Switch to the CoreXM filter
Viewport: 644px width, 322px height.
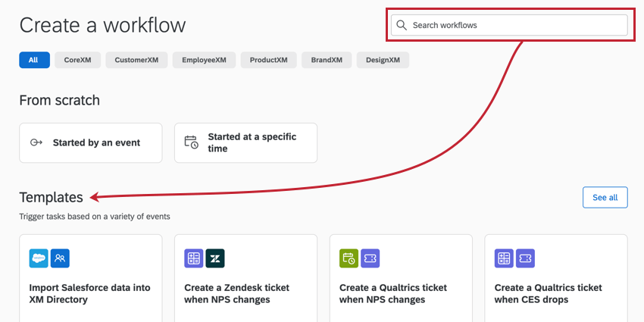click(x=77, y=61)
